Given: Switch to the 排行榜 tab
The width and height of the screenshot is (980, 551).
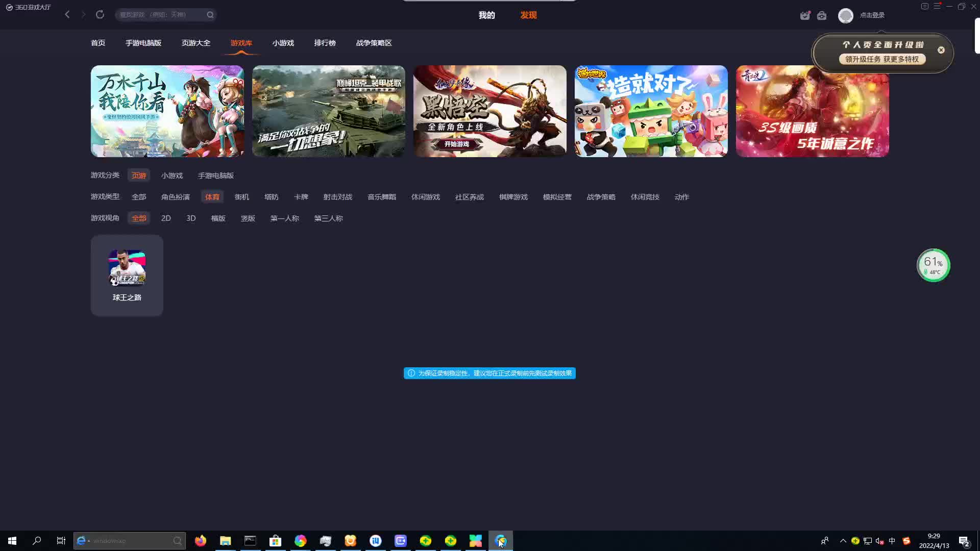Looking at the screenshot, I should pos(325,43).
